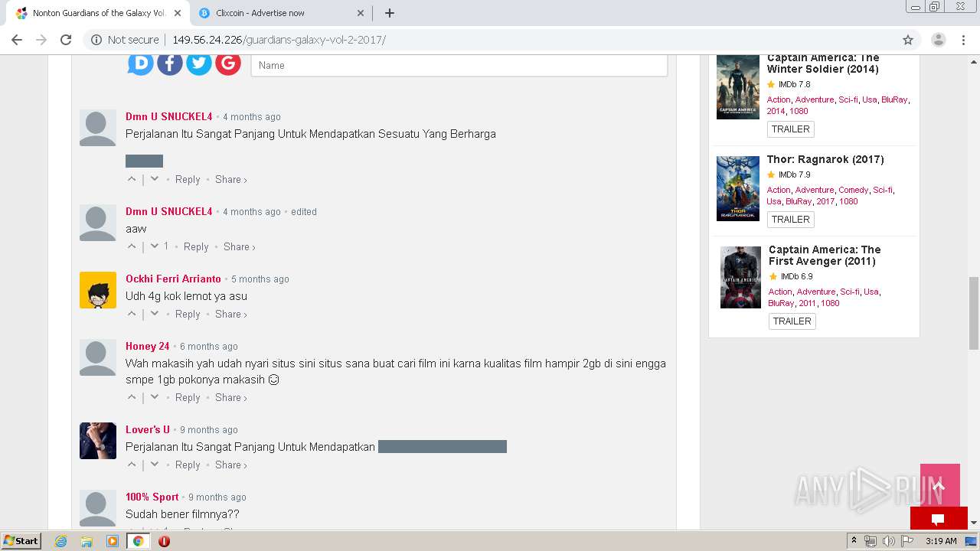Watch trailer for Captain America: The Winter Soldier
980x551 pixels.
click(x=791, y=129)
